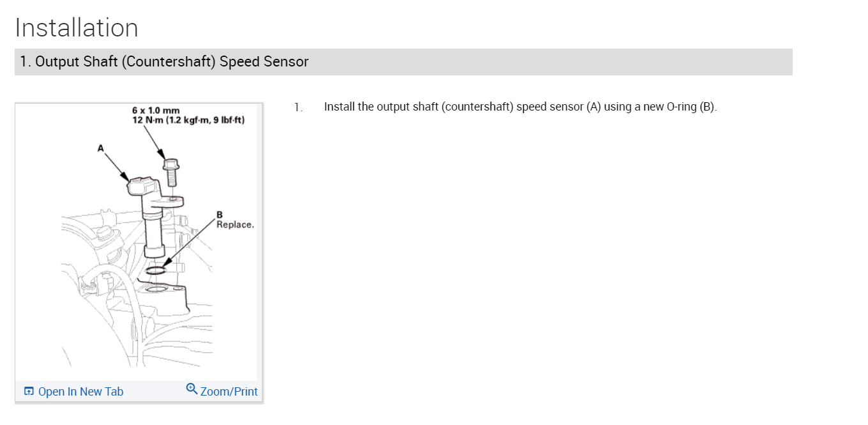Click the mounting bolt drawing in the diagram
This screenshot has height=425, width=868.
(171, 171)
